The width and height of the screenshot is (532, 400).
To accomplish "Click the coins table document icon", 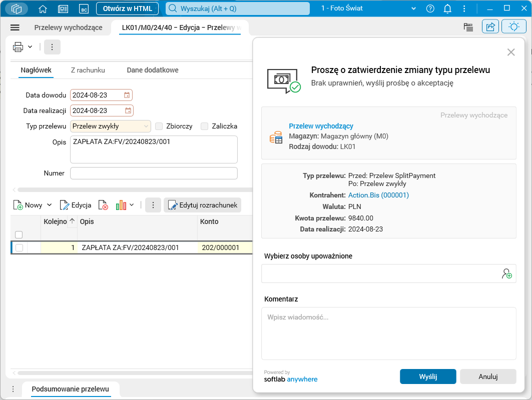I will point(276,137).
